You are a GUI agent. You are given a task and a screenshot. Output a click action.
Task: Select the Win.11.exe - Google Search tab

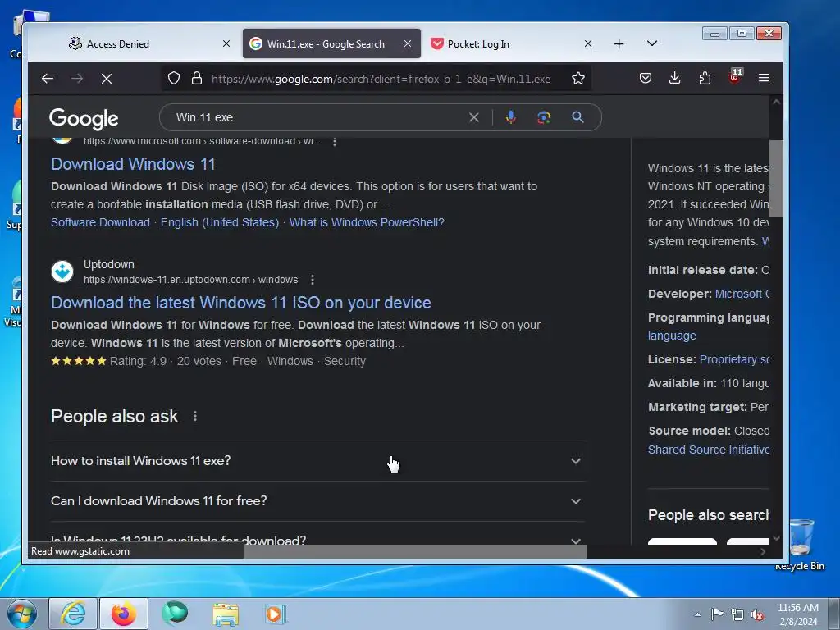pos(331,44)
